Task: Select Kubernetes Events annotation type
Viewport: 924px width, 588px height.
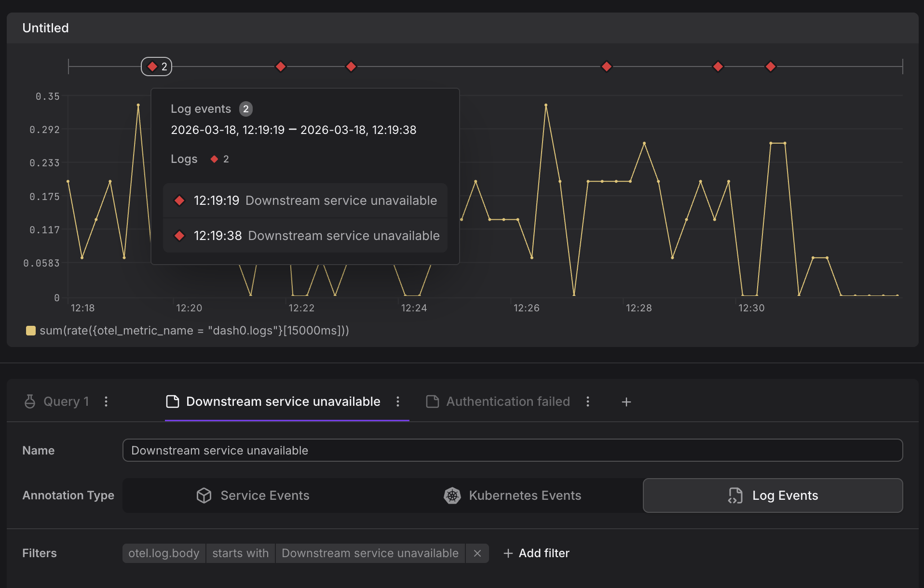Action: [512, 495]
